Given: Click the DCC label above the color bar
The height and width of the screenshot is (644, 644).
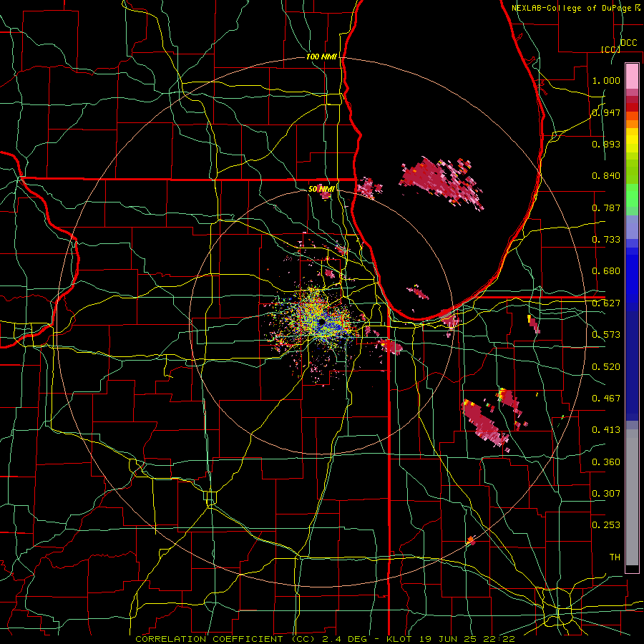Looking at the screenshot, I should coord(629,43).
